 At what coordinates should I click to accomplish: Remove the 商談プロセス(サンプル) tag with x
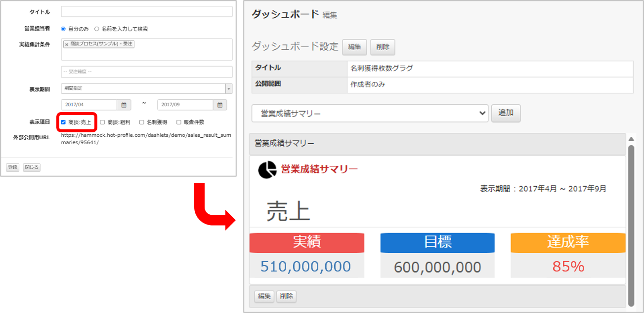click(67, 44)
